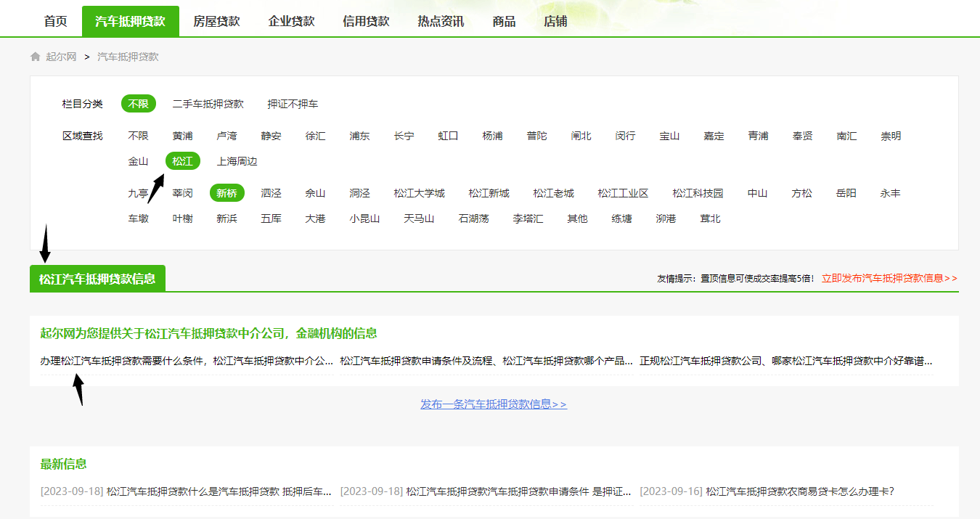The image size is (980, 519).
Task: Choose the 岳阳 sub-area
Action: (846, 193)
